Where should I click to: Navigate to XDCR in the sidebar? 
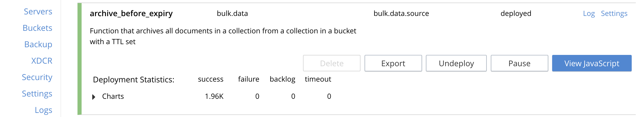coord(42,61)
